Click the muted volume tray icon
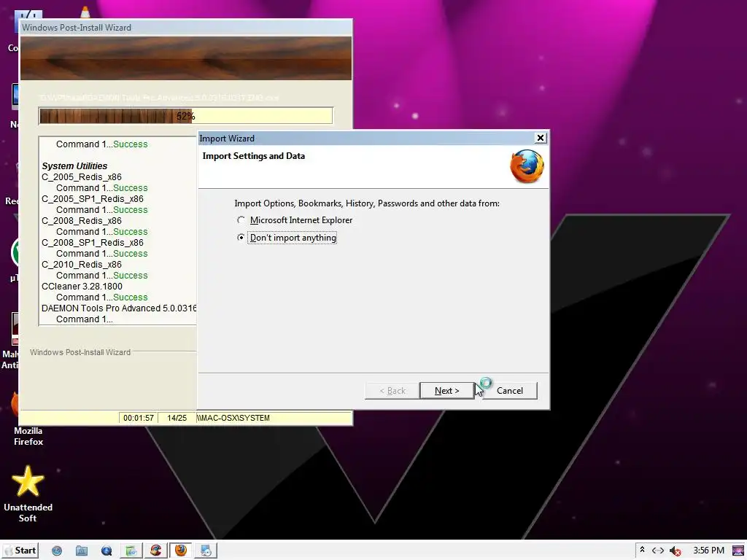The width and height of the screenshot is (747, 560). (675, 551)
